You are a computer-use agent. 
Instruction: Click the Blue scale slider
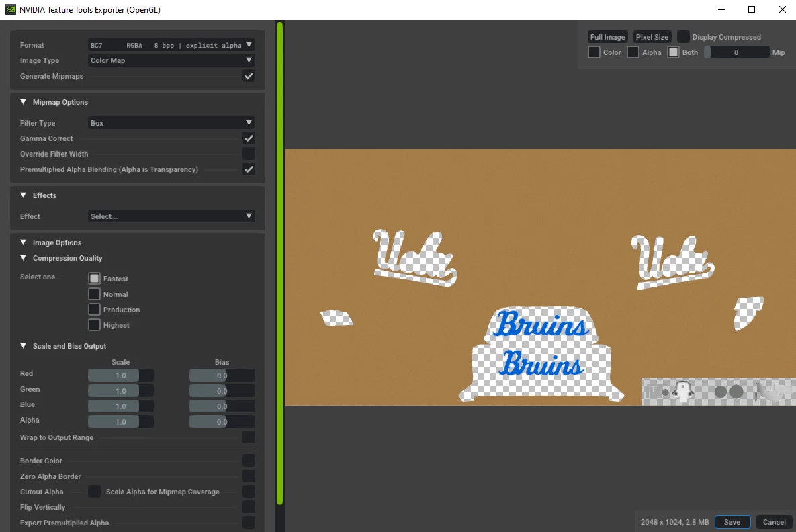121,406
